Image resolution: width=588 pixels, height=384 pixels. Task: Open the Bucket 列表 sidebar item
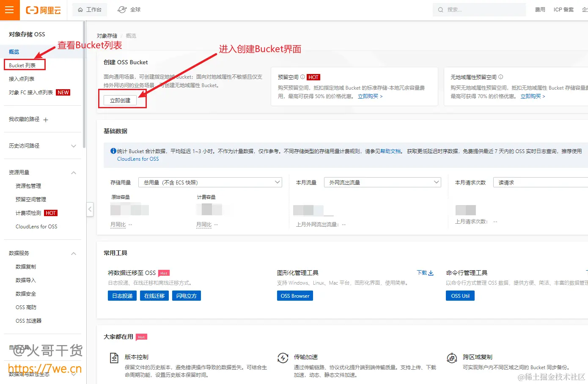pyautogui.click(x=22, y=65)
